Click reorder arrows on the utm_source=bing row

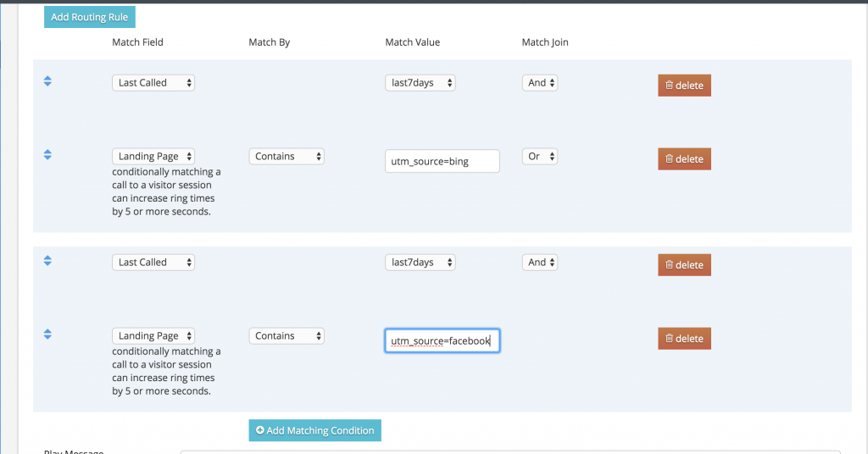point(47,155)
